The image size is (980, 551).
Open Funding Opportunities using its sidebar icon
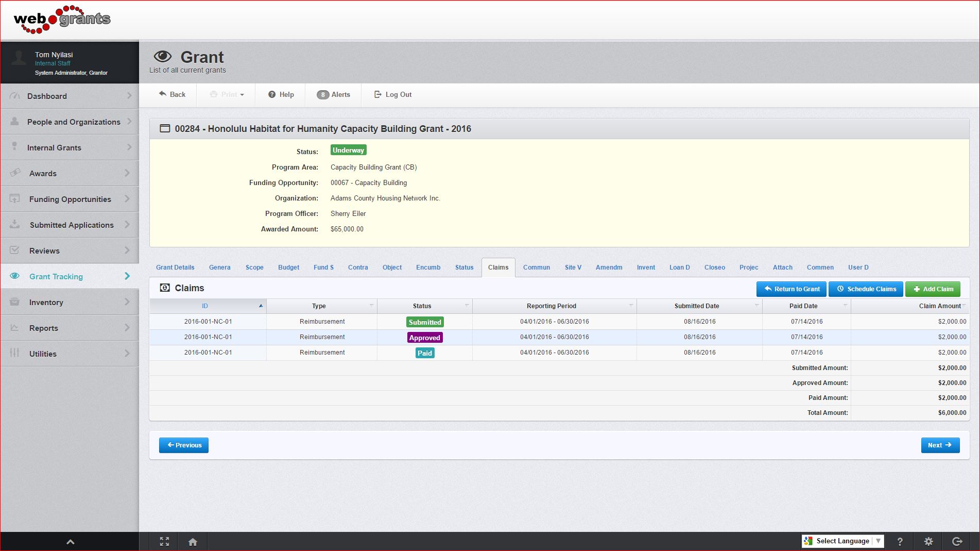(13, 199)
